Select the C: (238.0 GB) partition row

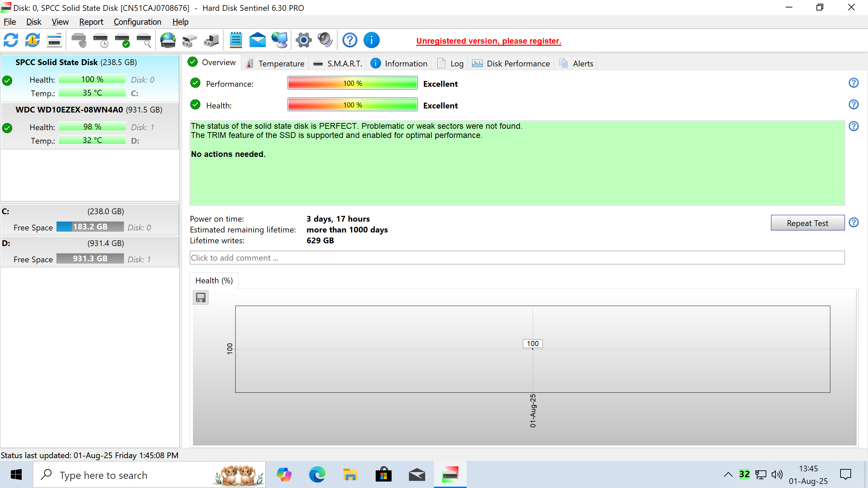(x=90, y=220)
